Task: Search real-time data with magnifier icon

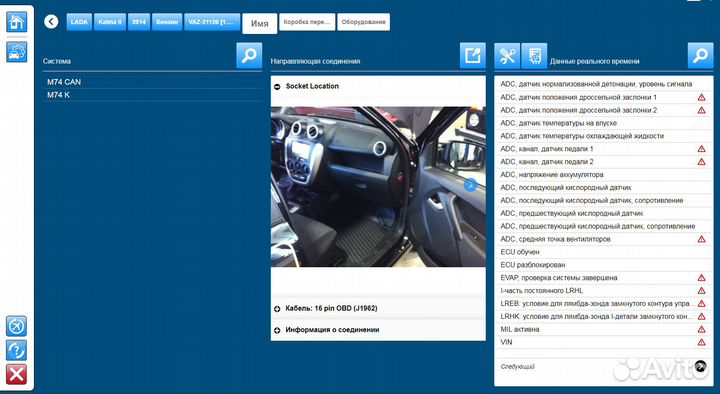Action: click(700, 56)
